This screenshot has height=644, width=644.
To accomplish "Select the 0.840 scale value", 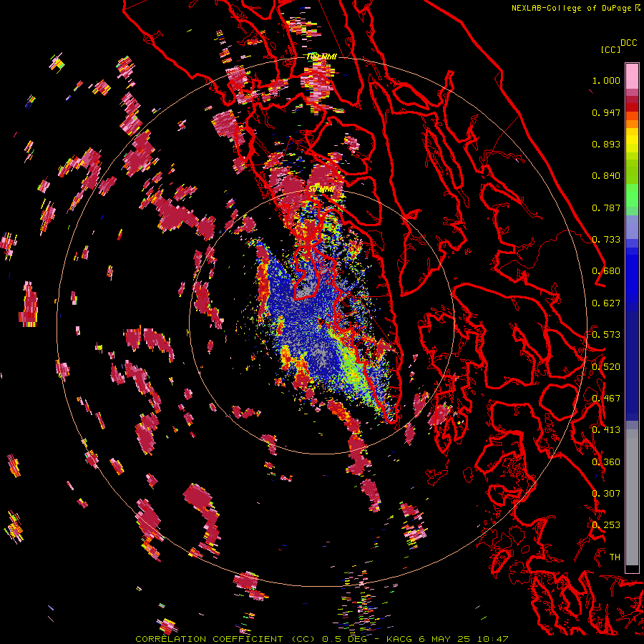I will point(606,176).
